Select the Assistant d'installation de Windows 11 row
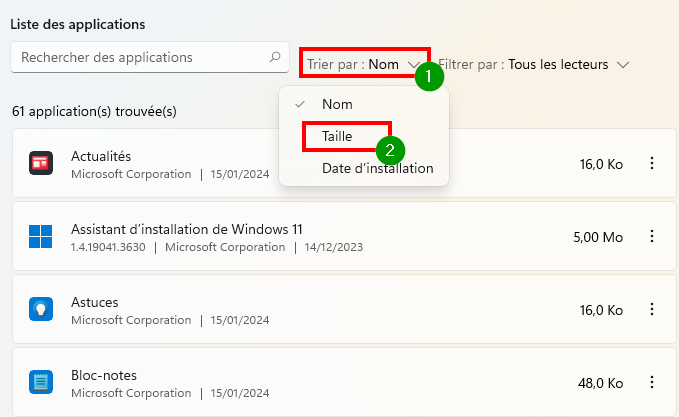The height and width of the screenshot is (417, 679). [344, 236]
